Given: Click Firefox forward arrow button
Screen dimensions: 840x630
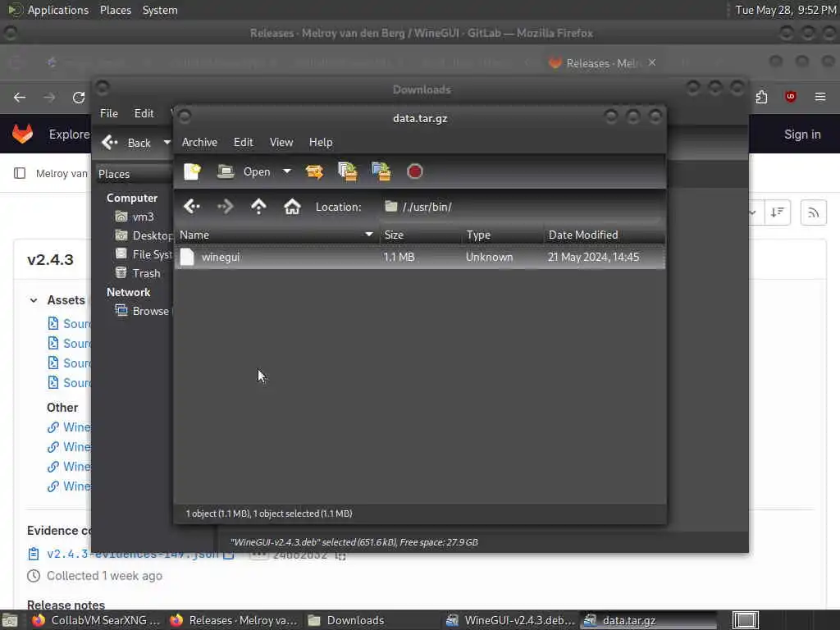Looking at the screenshot, I should (x=49, y=97).
